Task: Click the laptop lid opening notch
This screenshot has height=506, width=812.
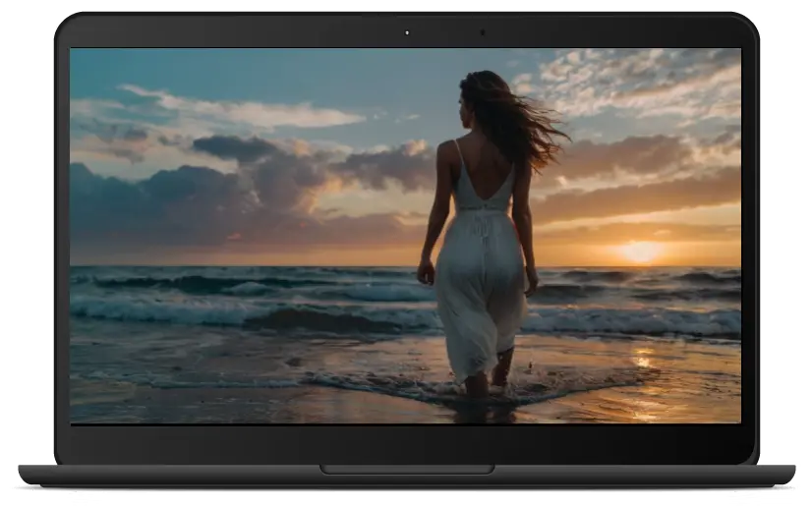Action: [406, 470]
